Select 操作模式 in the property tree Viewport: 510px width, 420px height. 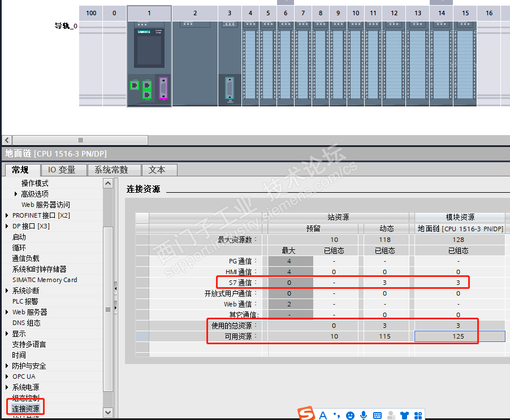tap(35, 183)
